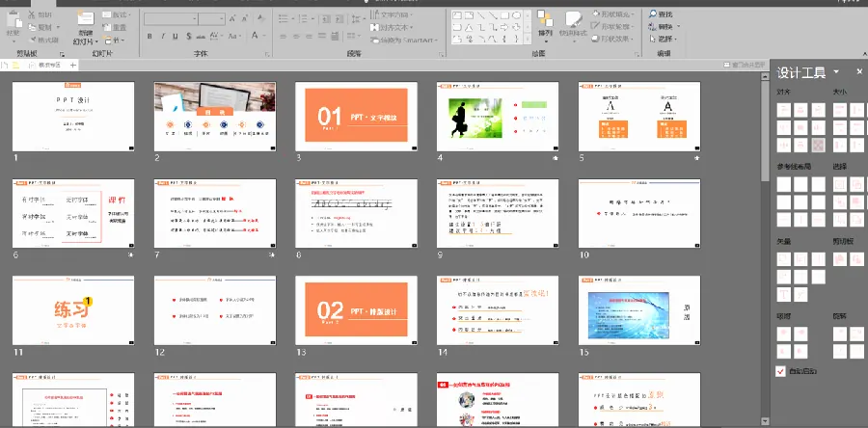Click the Find magnifier icon
This screenshot has height=428, width=868.
pyautogui.click(x=653, y=13)
